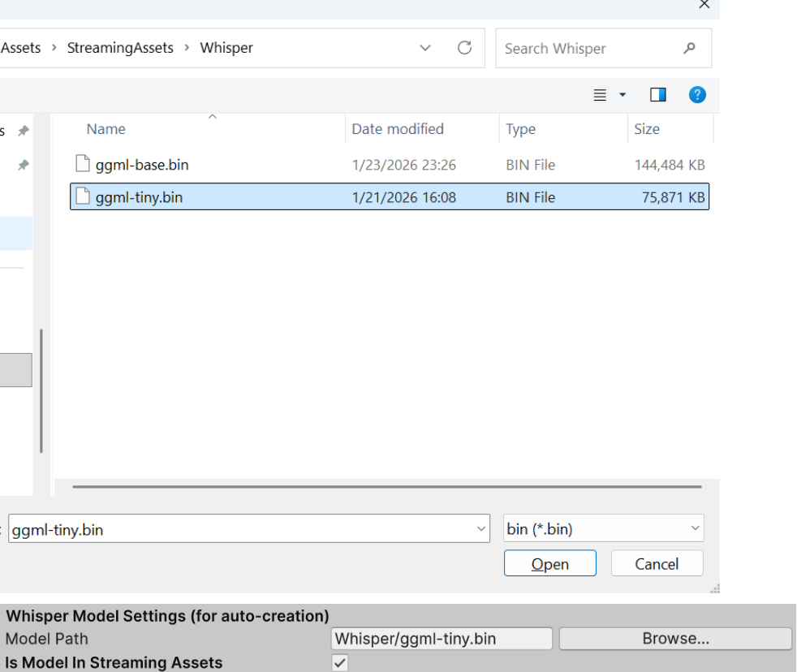Refresh the Whisper folder view

coord(464,48)
